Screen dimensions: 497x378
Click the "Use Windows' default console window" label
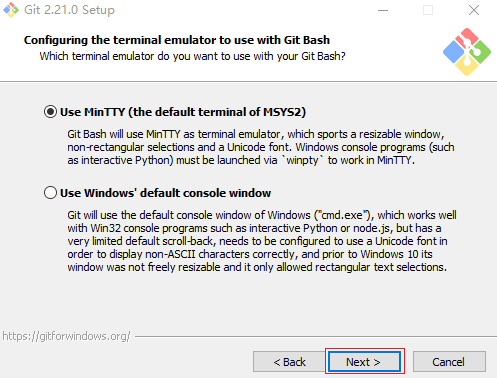pos(165,193)
